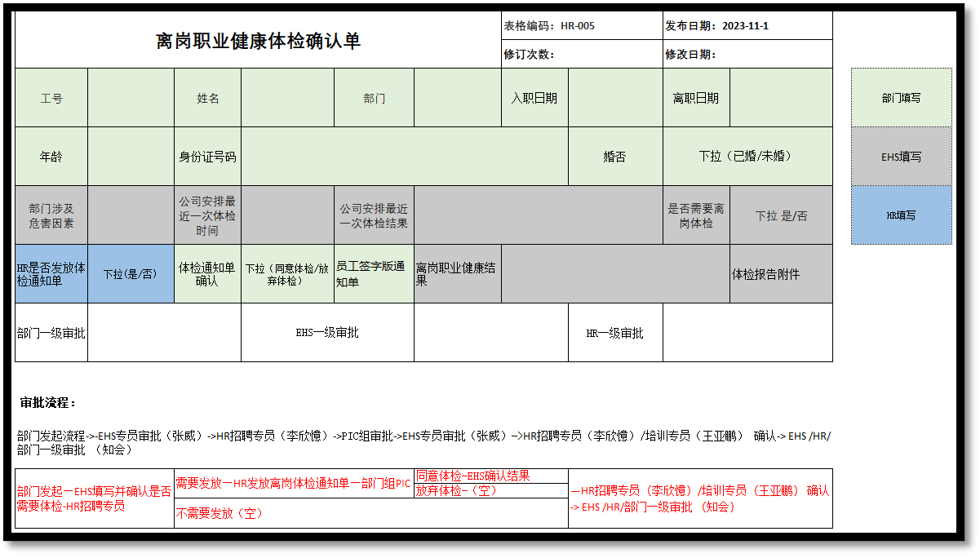Select the 婚否 dropdown cell (已婚/未婚)
980x558 pixels.
747,157
